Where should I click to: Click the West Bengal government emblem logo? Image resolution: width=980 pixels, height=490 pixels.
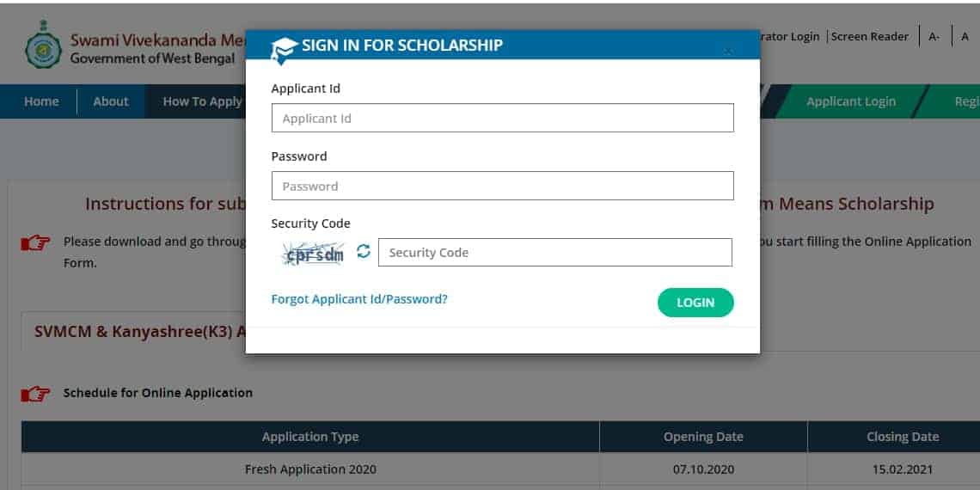(x=43, y=45)
